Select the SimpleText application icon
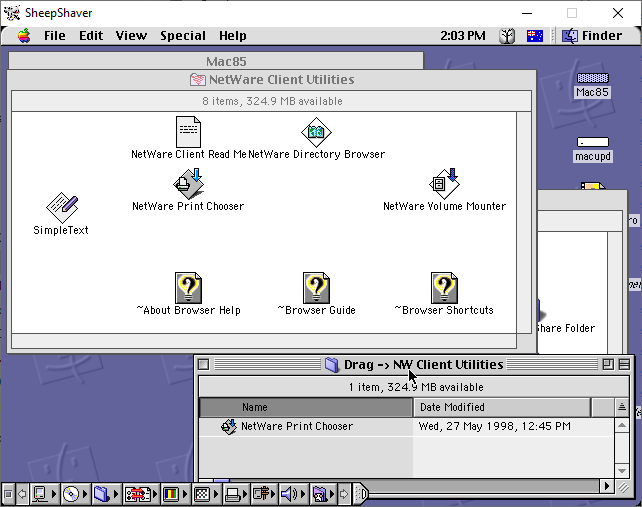Image resolution: width=642 pixels, height=507 pixels. tap(61, 208)
